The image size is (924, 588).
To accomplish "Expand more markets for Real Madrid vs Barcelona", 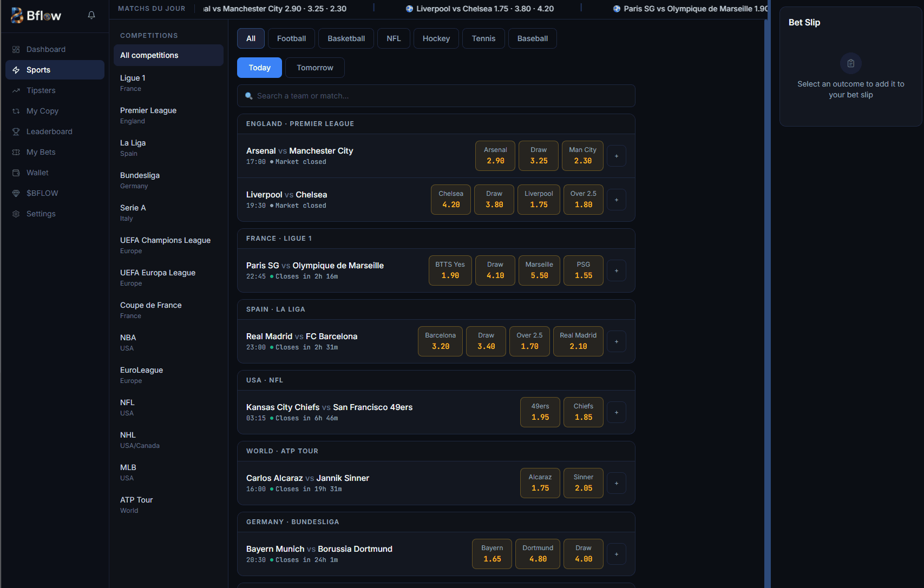I will (x=617, y=341).
